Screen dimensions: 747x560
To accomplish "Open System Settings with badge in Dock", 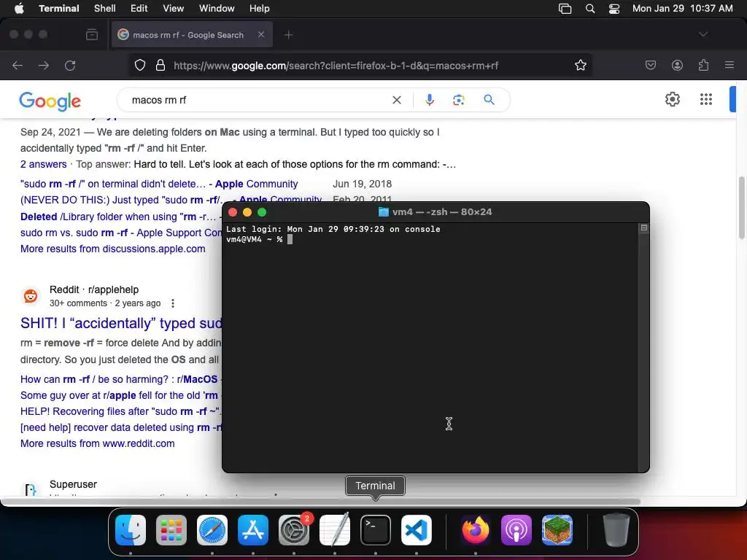I will [294, 530].
